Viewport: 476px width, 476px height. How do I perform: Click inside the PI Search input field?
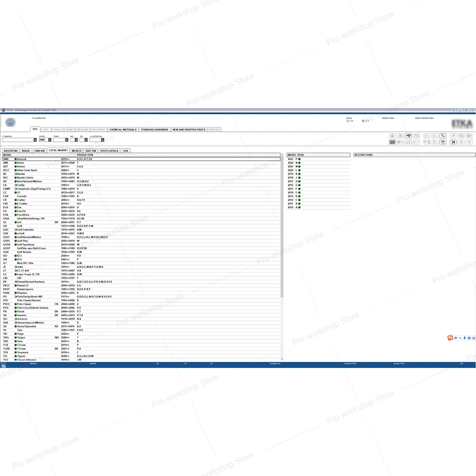tap(18, 140)
